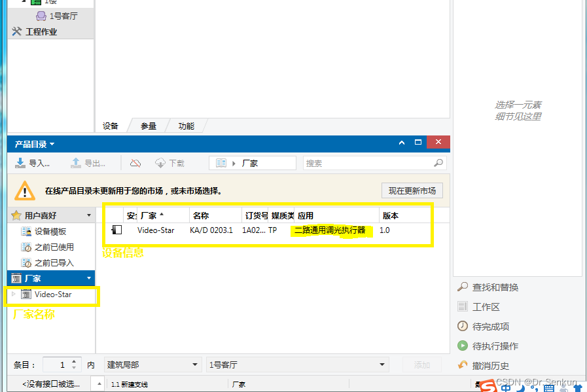Open the 用户喜好 (Favorites) dropdown
The image size is (587, 392).
[x=89, y=215]
